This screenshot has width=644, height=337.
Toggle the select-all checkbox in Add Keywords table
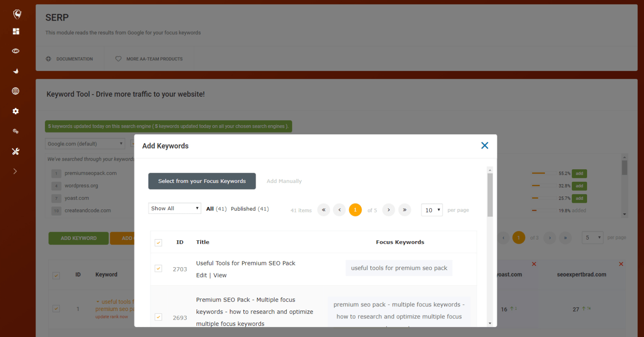click(x=159, y=242)
